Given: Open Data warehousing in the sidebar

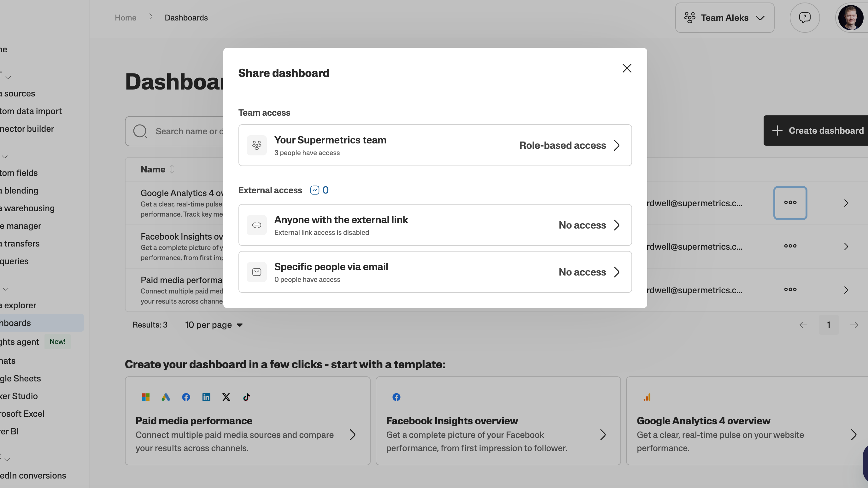Looking at the screenshot, I should pyautogui.click(x=27, y=208).
